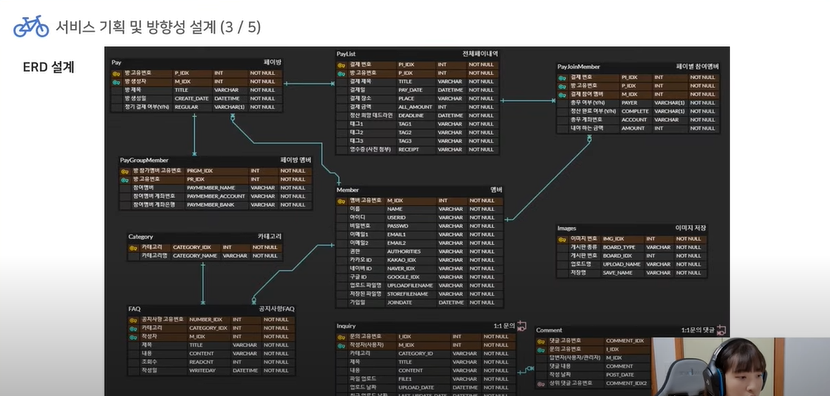Select the Images table header
The width and height of the screenshot is (830, 396).
(631, 228)
